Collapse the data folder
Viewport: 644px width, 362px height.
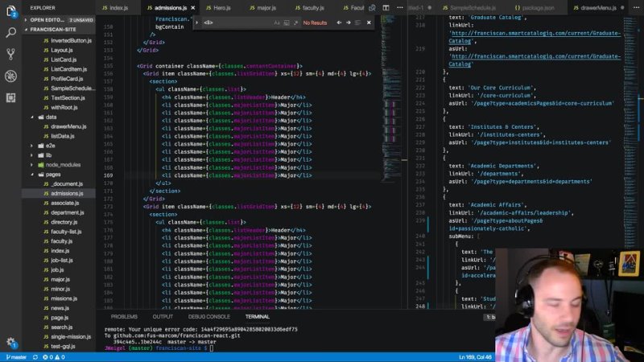(x=32, y=117)
